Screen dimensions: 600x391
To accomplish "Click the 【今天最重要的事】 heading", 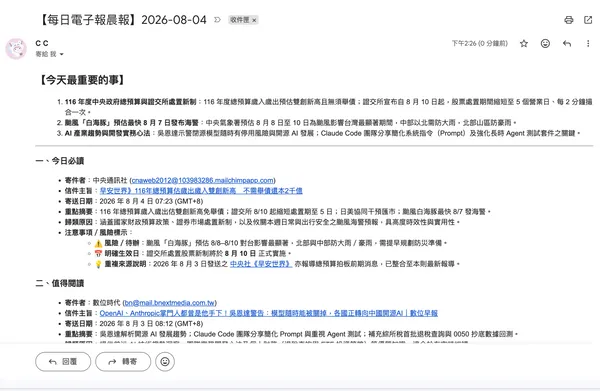I will [82, 80].
